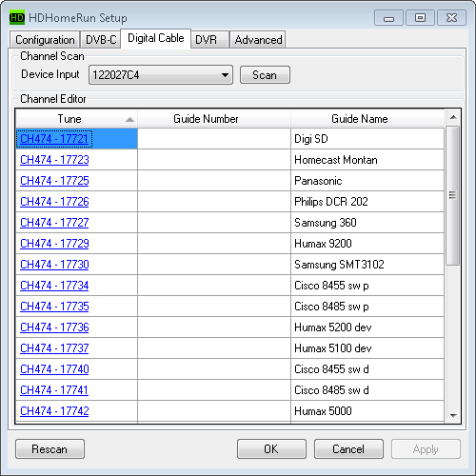The height and width of the screenshot is (476, 476).
Task: Go to the Advanced tab
Action: coord(258,40)
